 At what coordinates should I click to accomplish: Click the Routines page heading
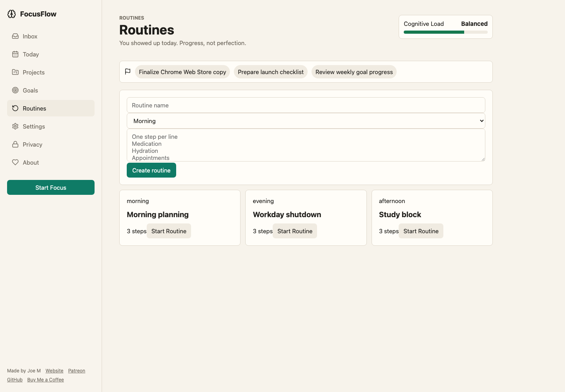(147, 30)
